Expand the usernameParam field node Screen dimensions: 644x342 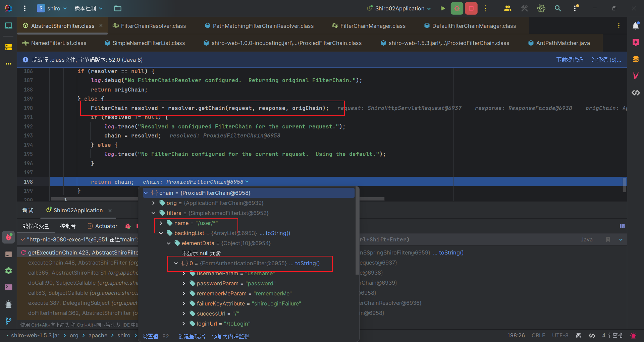click(183, 274)
